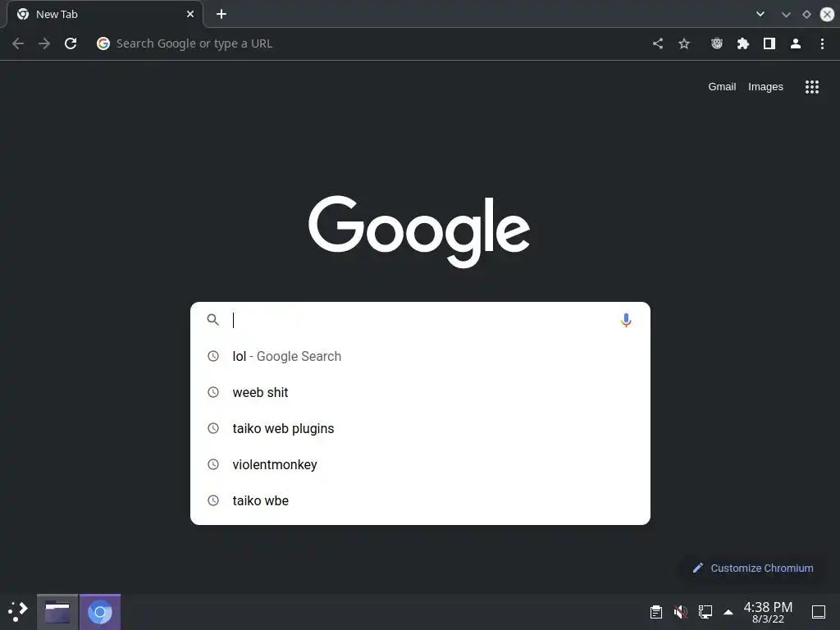Click the 4:38 PM clock
The height and width of the screenshot is (630, 840).
768,612
